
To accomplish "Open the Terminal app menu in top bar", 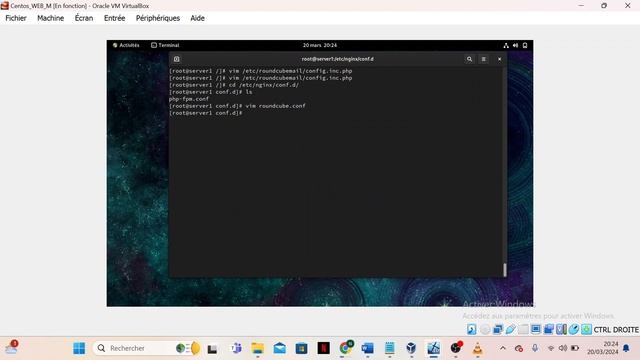I will point(165,45).
